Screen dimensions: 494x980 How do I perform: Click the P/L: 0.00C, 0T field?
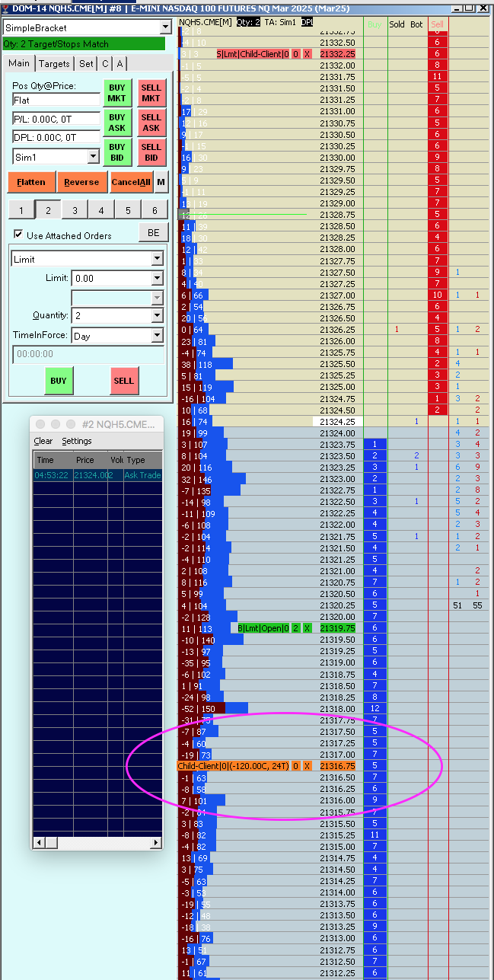point(56,119)
